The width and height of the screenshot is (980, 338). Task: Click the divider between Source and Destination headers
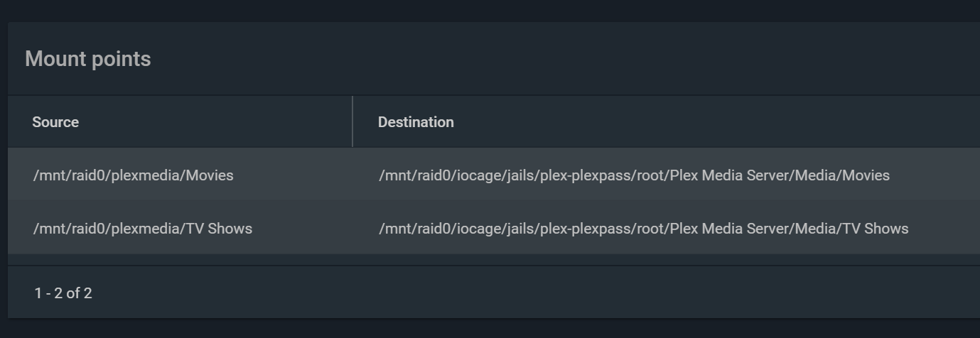(352, 121)
